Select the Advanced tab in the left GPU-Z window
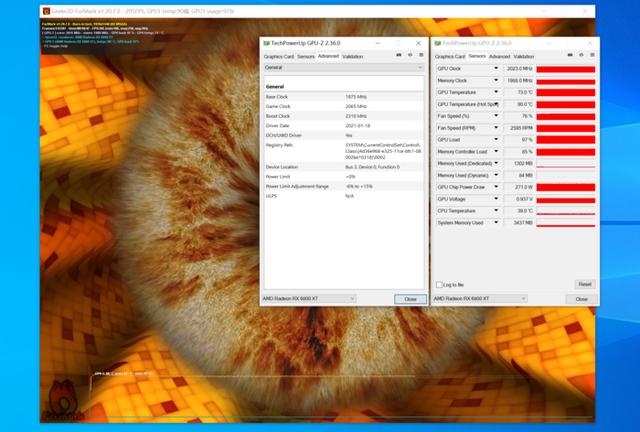 328,56
